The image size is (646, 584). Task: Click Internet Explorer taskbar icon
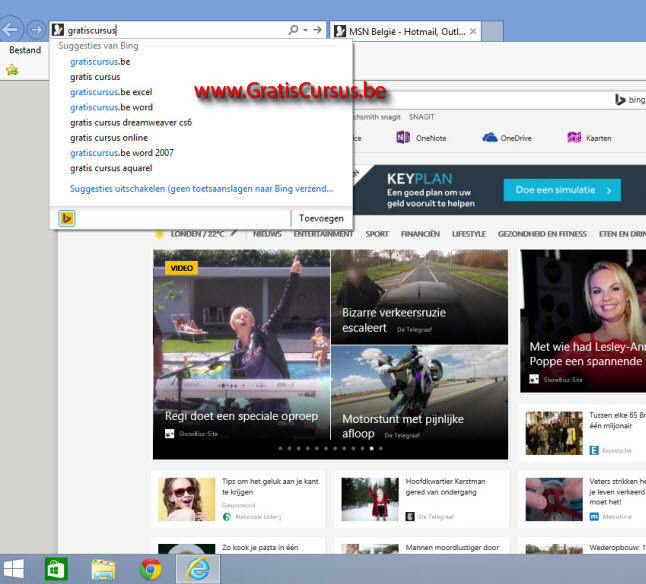[198, 569]
